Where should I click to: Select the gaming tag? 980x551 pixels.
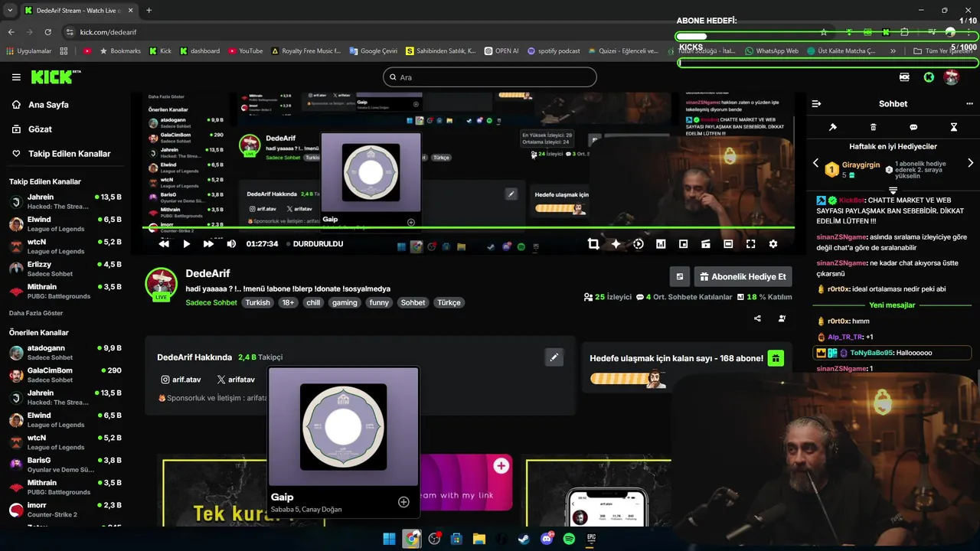345,302
